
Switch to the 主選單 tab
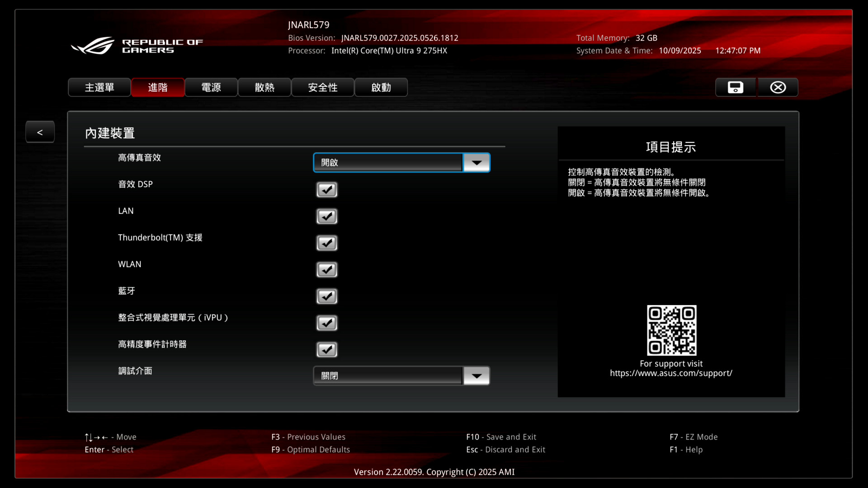coord(99,87)
